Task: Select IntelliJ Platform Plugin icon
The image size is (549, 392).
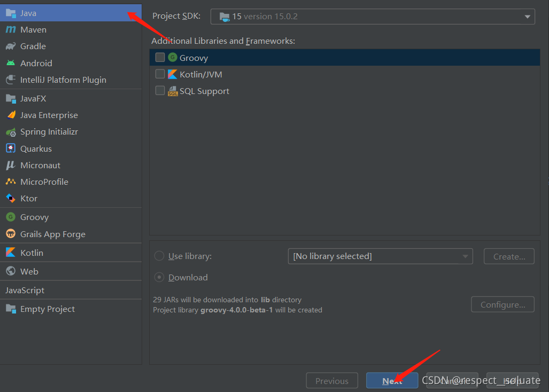Action: tap(11, 80)
